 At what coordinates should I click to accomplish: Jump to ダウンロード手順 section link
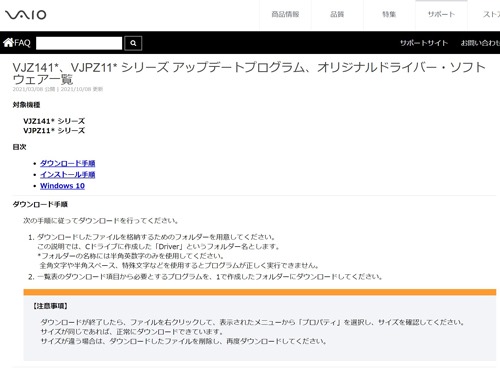(68, 163)
